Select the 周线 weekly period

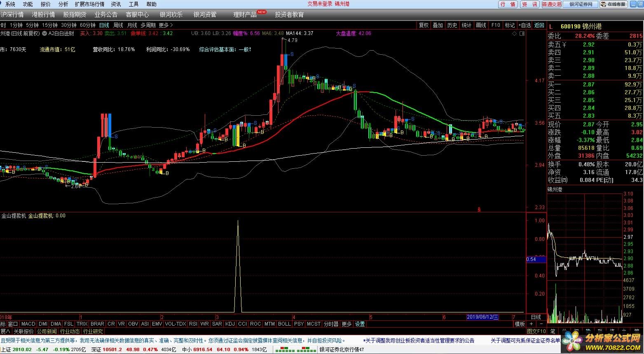118,25
